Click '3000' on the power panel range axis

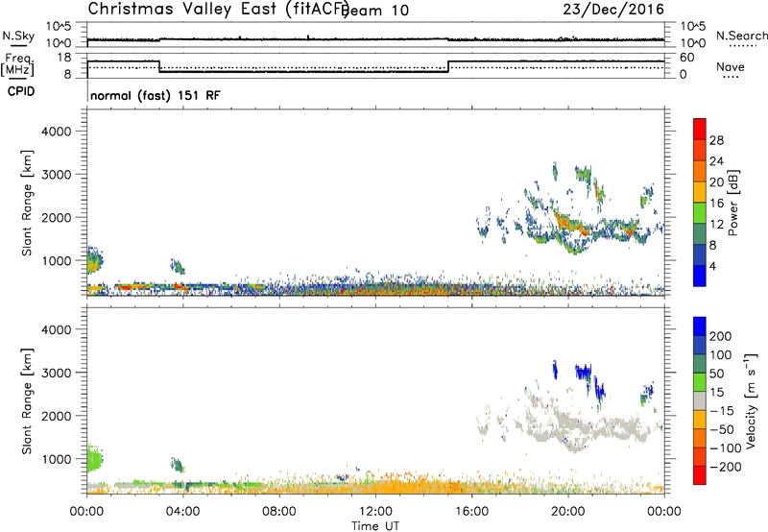click(57, 175)
